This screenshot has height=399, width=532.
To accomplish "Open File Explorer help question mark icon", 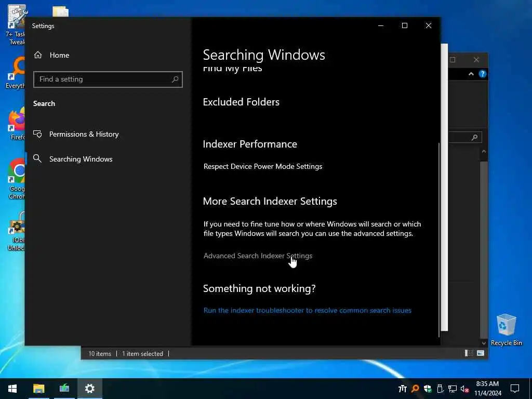I will click(483, 74).
